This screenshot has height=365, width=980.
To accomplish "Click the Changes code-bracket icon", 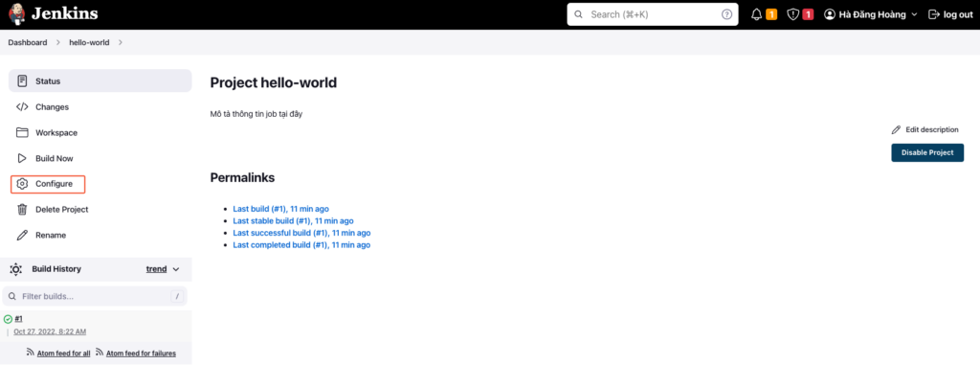I will pos(23,106).
